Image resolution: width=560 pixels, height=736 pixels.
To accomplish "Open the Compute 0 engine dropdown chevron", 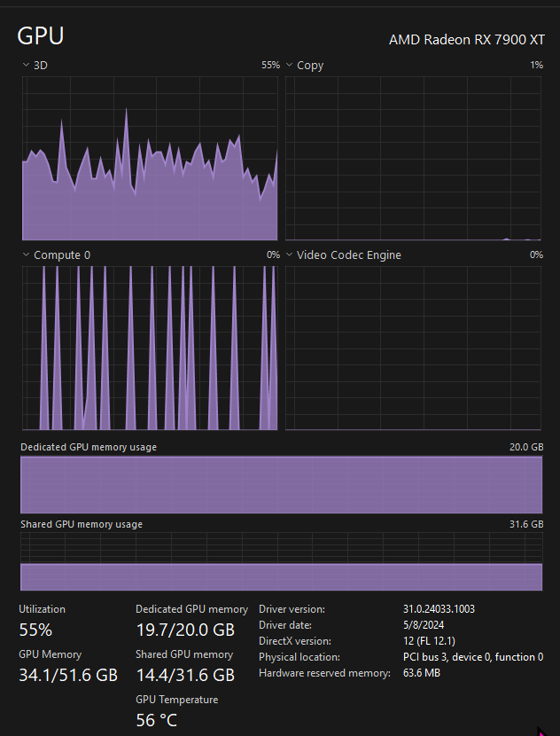I will click(x=26, y=254).
